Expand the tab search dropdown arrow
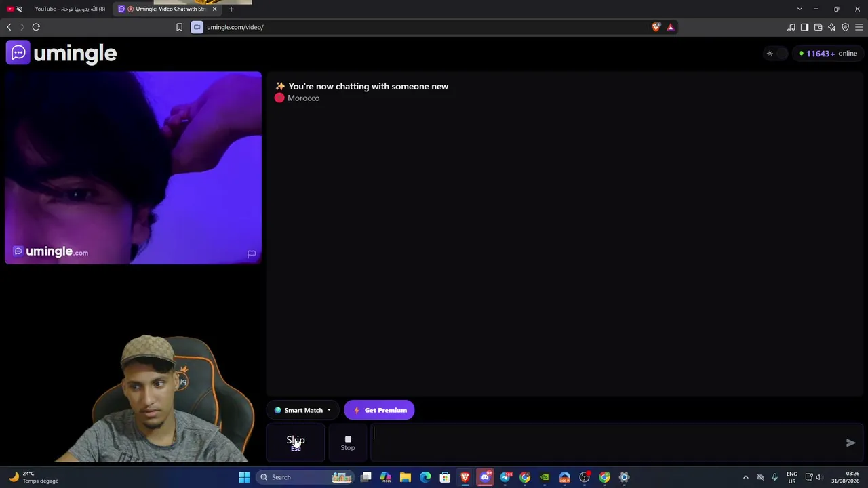Image resolution: width=868 pixels, height=488 pixels. (800, 9)
